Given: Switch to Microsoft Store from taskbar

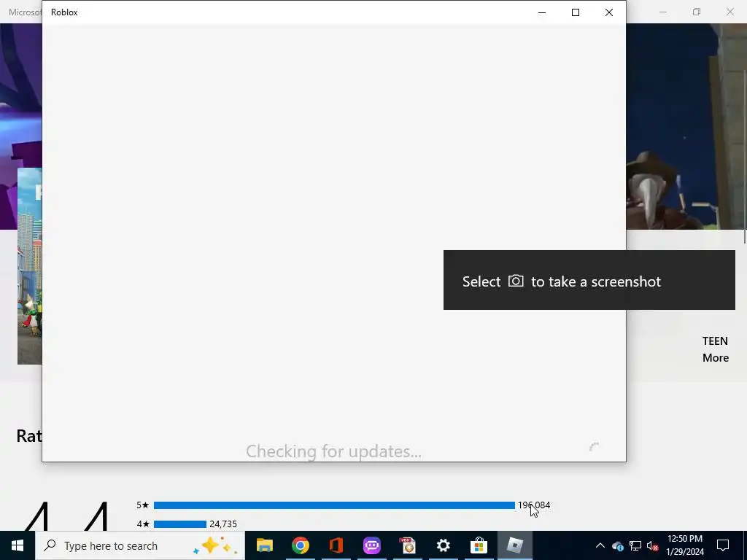Looking at the screenshot, I should [479, 545].
